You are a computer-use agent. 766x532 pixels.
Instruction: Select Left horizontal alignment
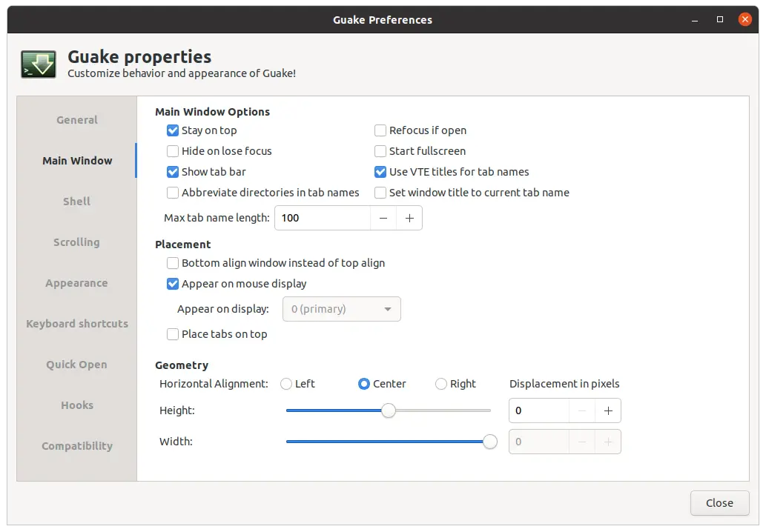pos(285,384)
